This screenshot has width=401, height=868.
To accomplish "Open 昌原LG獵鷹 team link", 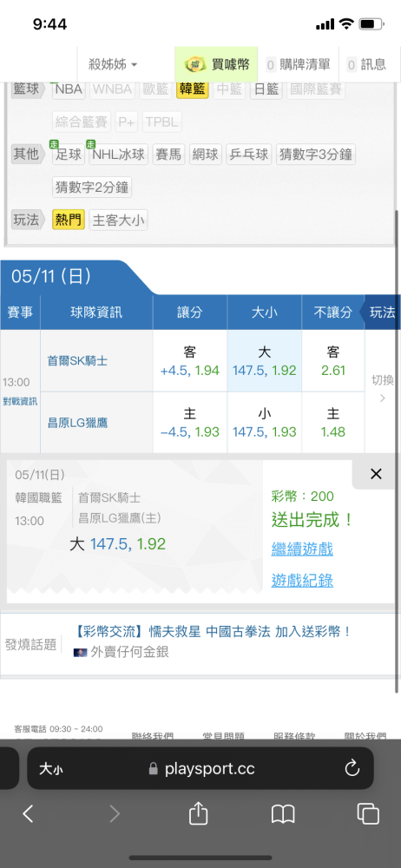I will (x=77, y=423).
